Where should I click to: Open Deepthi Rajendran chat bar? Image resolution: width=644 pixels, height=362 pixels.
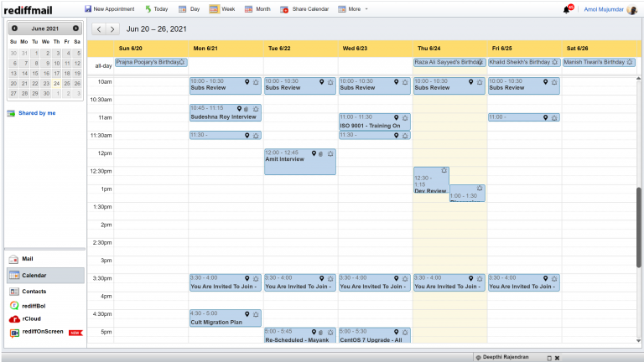[505, 357]
